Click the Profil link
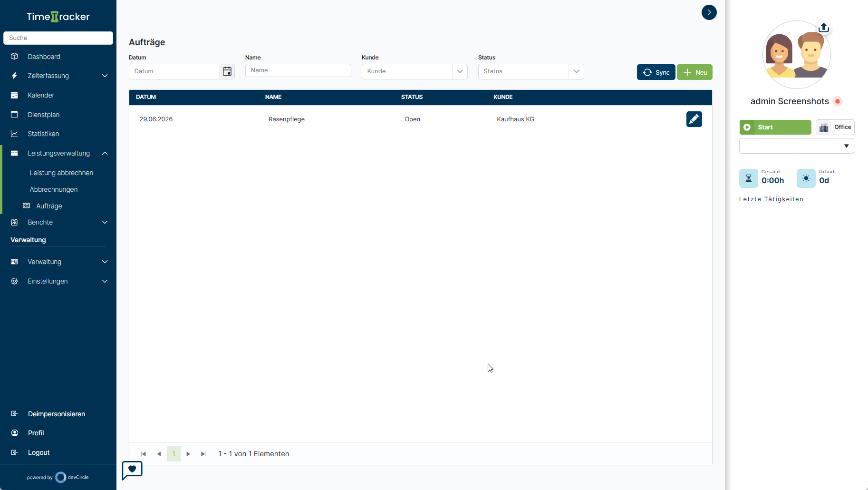 (36, 433)
